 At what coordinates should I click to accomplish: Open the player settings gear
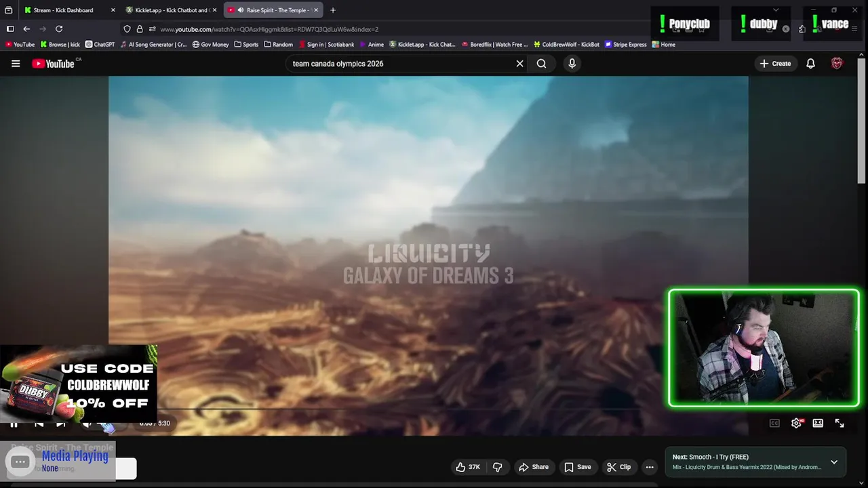pyautogui.click(x=796, y=424)
